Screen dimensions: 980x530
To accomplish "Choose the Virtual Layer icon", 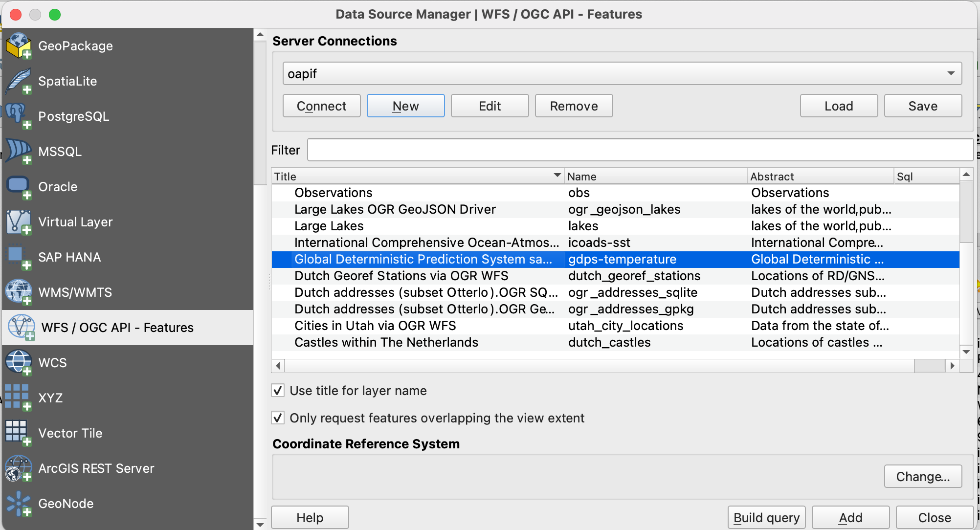I will [x=19, y=222].
